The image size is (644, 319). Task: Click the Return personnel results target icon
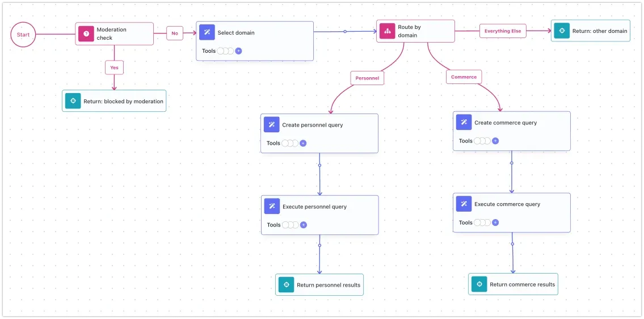tap(287, 284)
